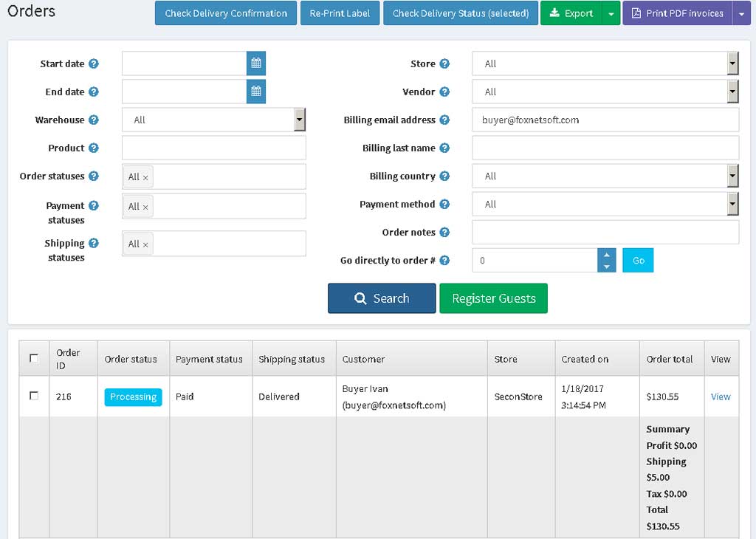Click the Register Guests button

[494, 298]
